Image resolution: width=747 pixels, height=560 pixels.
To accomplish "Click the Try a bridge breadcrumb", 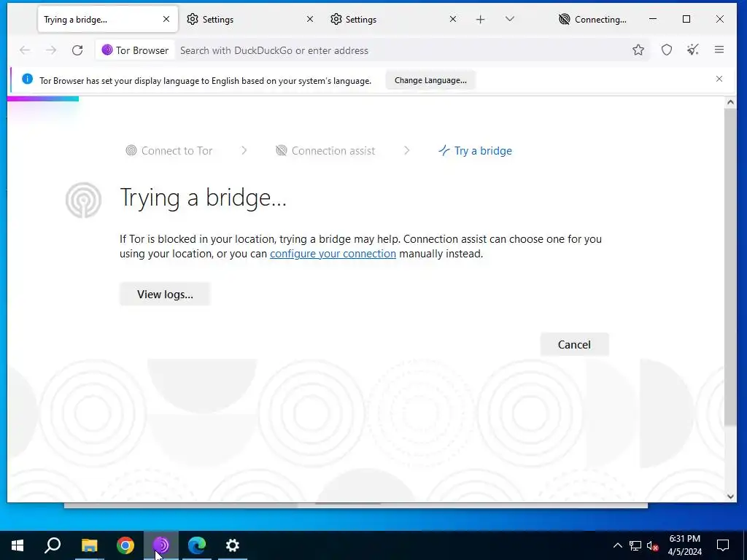I will pos(476,151).
